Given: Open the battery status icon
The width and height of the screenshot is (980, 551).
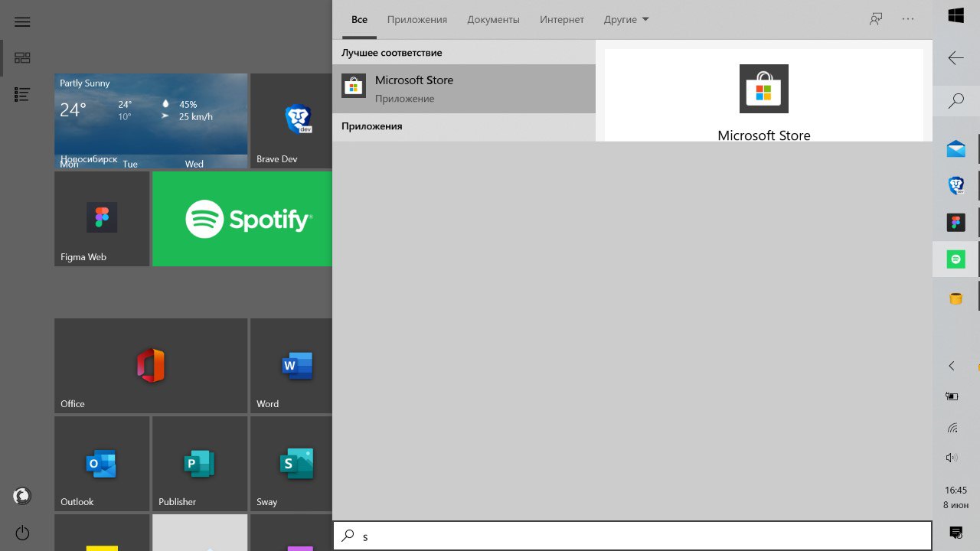Looking at the screenshot, I should click(x=952, y=396).
